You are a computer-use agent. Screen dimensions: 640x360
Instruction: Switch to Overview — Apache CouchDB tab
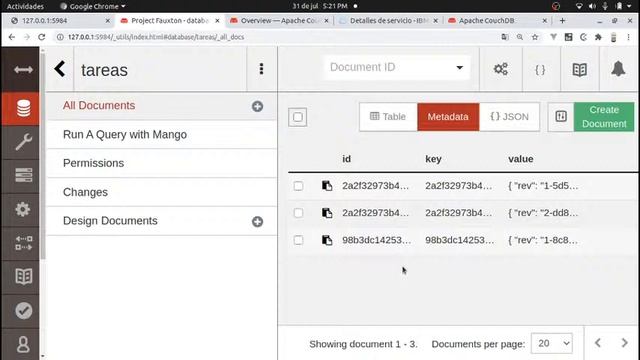[279, 20]
